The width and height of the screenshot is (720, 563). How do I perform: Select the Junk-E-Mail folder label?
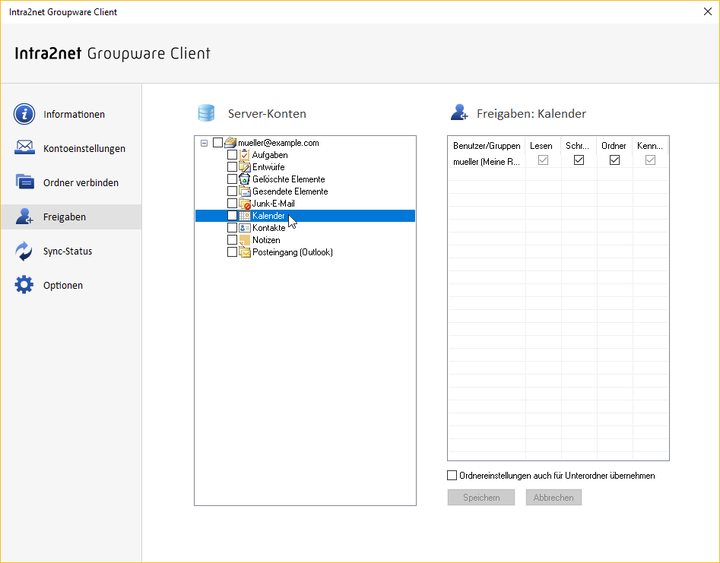273,203
